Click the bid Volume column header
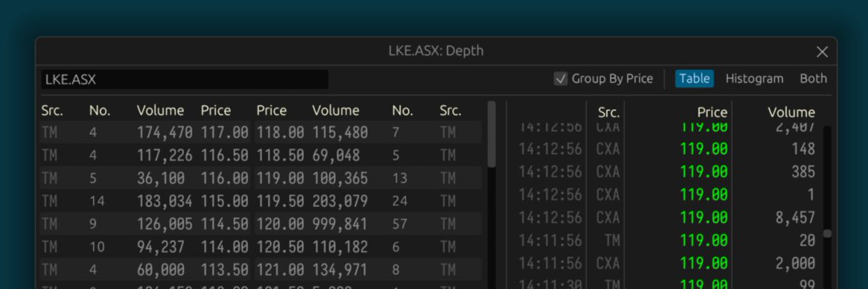Image resolution: width=868 pixels, height=289 pixels. click(160, 110)
